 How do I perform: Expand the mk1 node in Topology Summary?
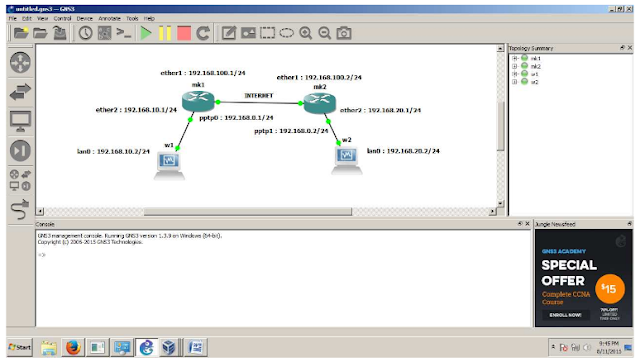(x=515, y=58)
